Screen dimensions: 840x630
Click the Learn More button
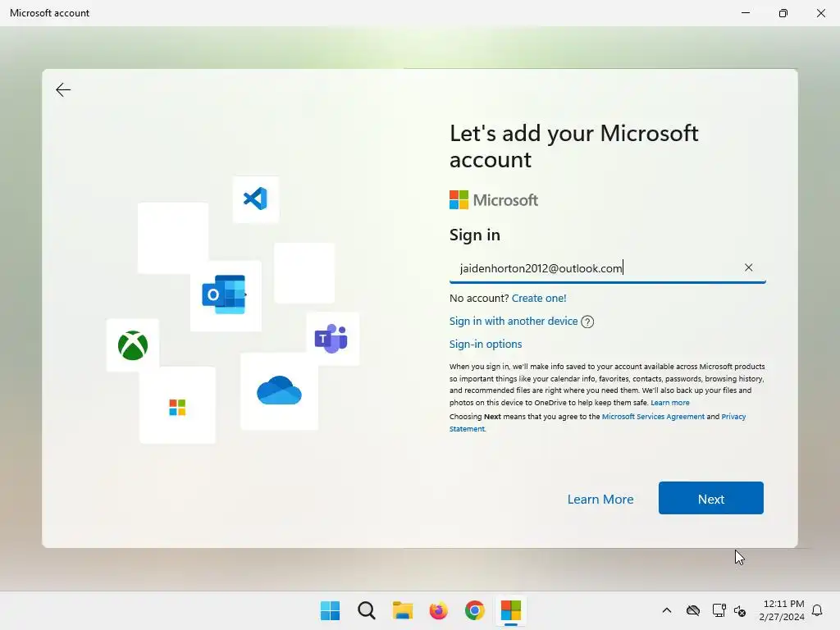(x=600, y=499)
